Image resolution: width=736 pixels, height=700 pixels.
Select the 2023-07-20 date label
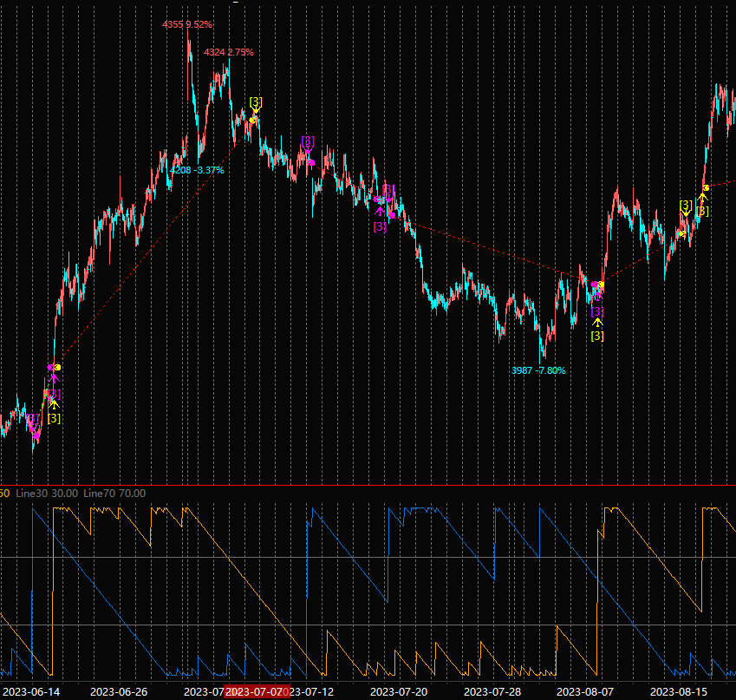pos(398,691)
